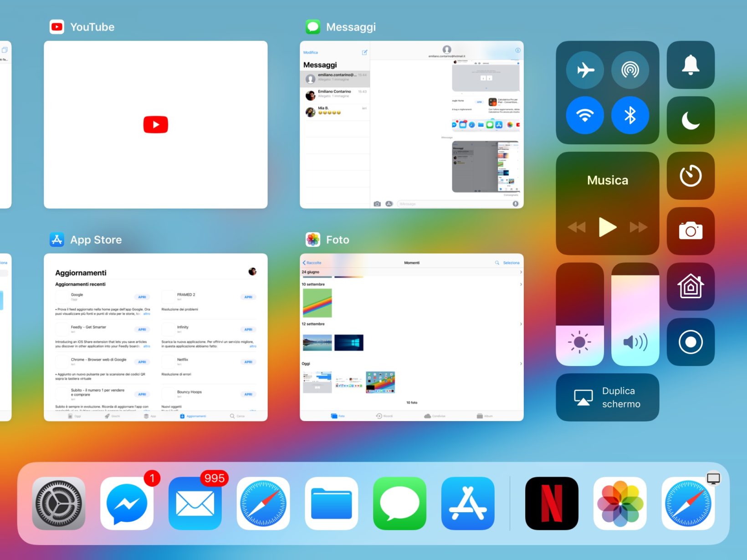This screenshot has width=747, height=560.
Task: Open the Cerca tab in App Store
Action: click(237, 416)
